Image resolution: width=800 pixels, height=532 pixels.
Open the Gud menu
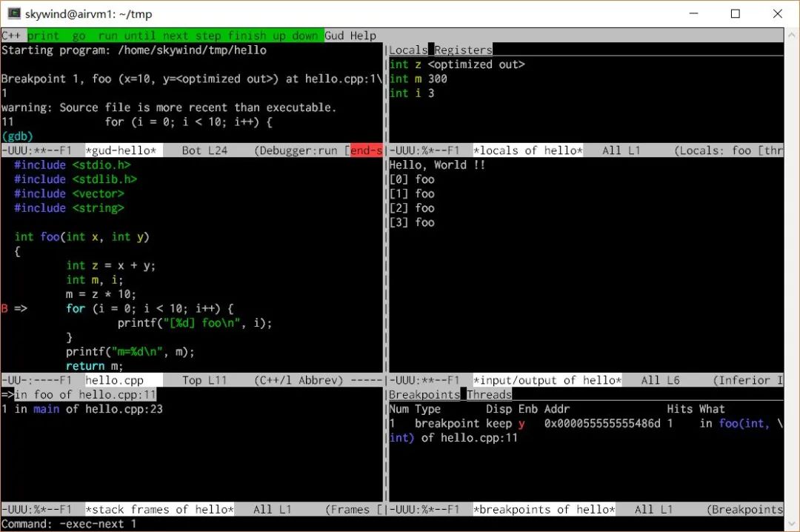[x=334, y=36]
